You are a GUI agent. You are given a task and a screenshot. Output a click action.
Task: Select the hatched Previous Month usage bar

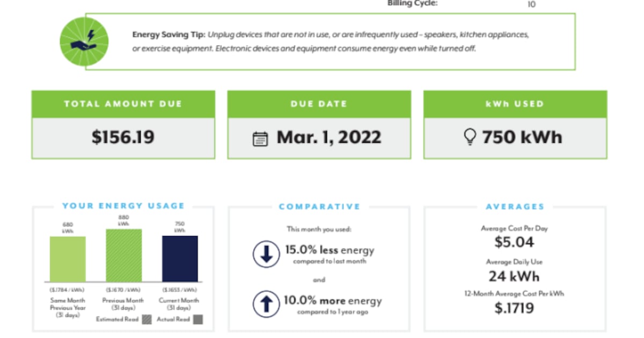coord(124,255)
